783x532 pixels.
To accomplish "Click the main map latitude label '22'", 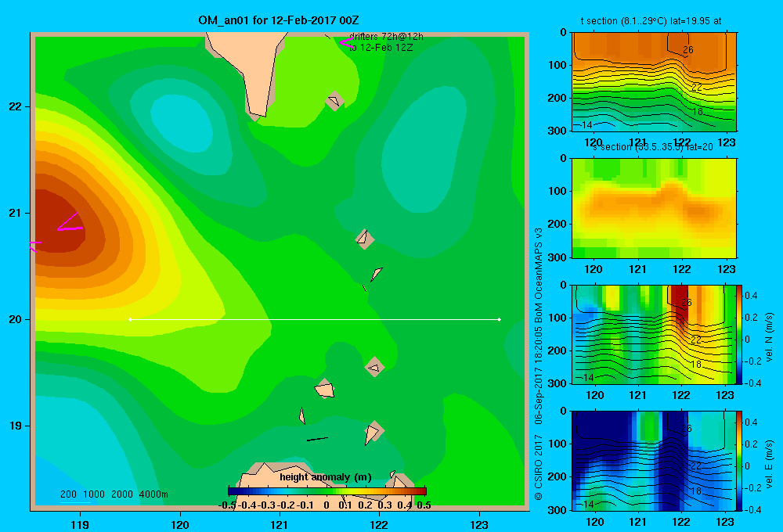I will pos(16,107).
